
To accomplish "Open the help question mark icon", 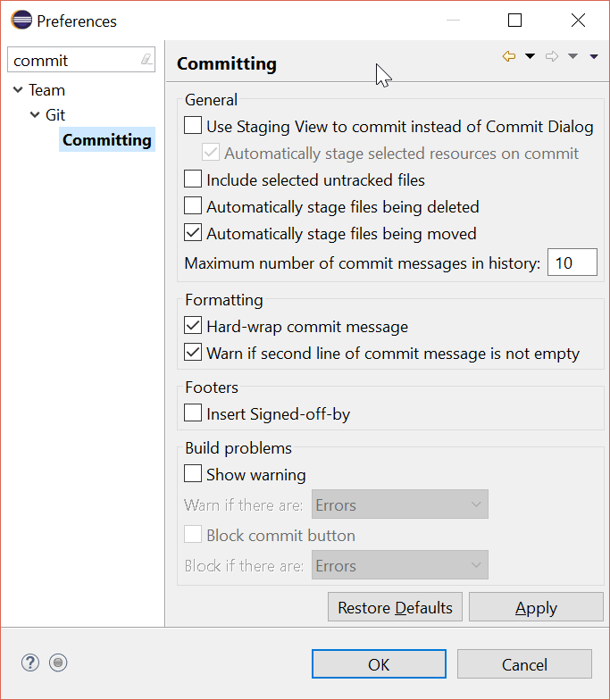I will 30,662.
